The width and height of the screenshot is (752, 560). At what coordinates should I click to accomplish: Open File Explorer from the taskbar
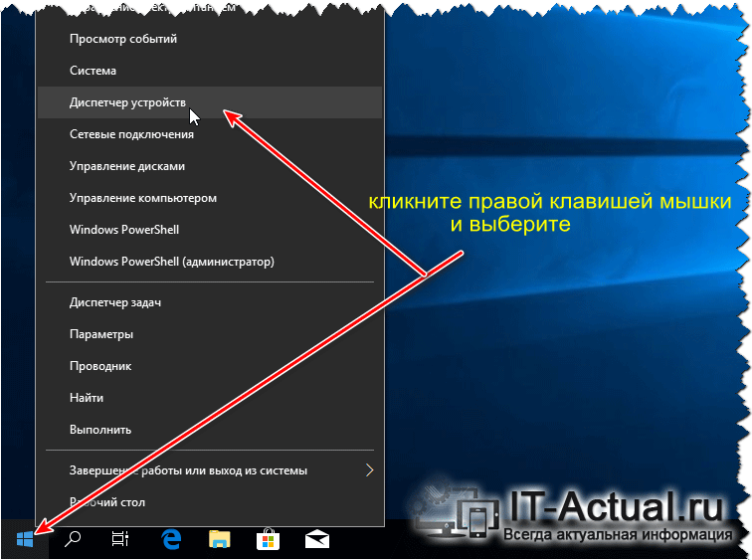pyautogui.click(x=220, y=539)
